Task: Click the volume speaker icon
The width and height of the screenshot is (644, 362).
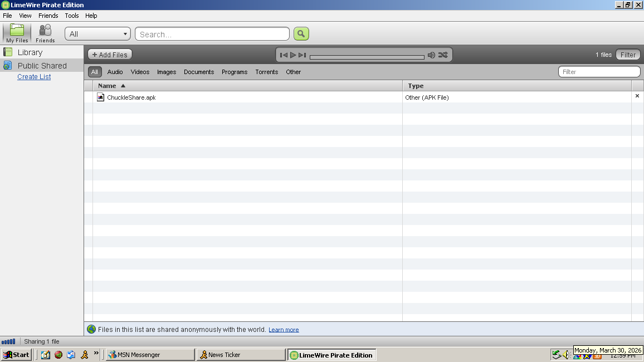Action: pos(431,55)
